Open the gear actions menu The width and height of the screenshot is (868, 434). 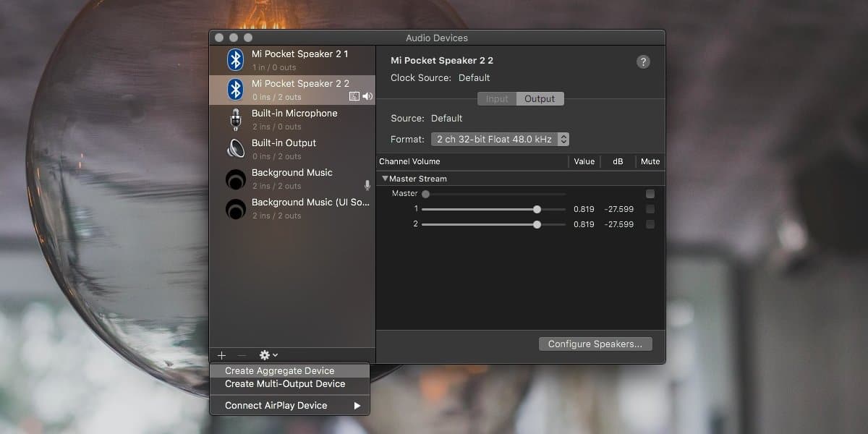click(x=268, y=355)
